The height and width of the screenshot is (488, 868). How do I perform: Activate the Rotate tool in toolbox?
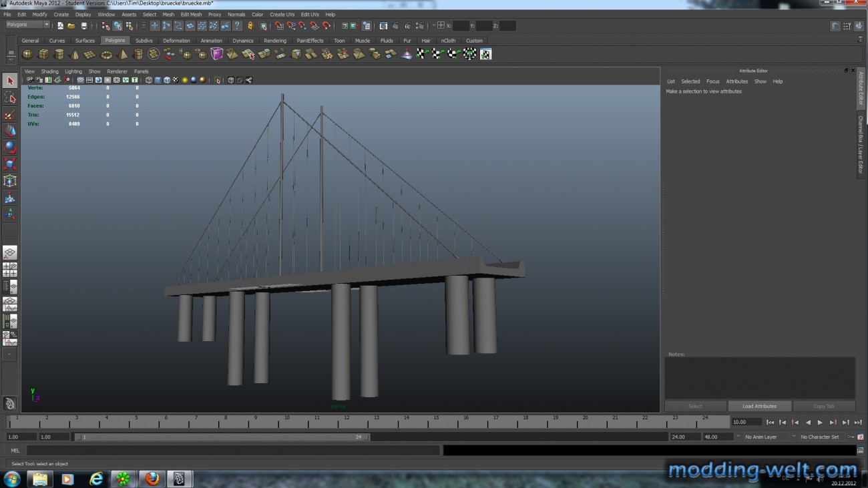(10, 148)
